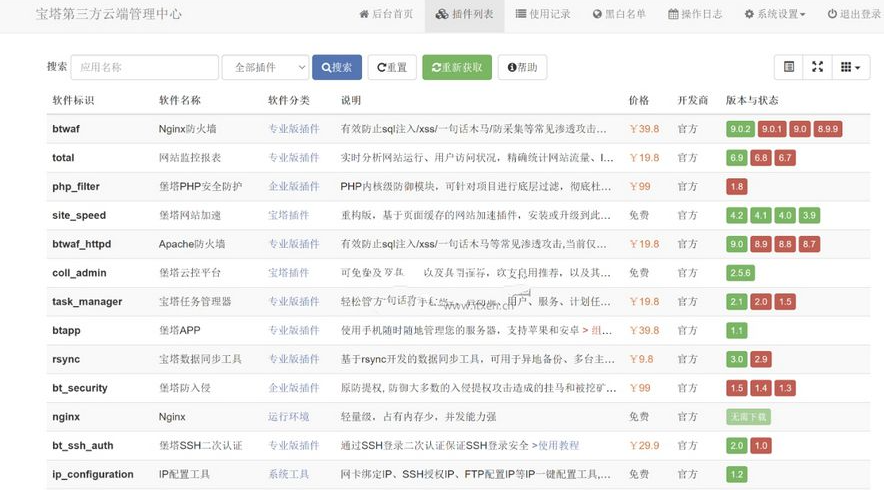Toggle card view icon in table toolbar
Image resolution: width=884 pixels, height=490 pixels.
pyautogui.click(x=789, y=67)
